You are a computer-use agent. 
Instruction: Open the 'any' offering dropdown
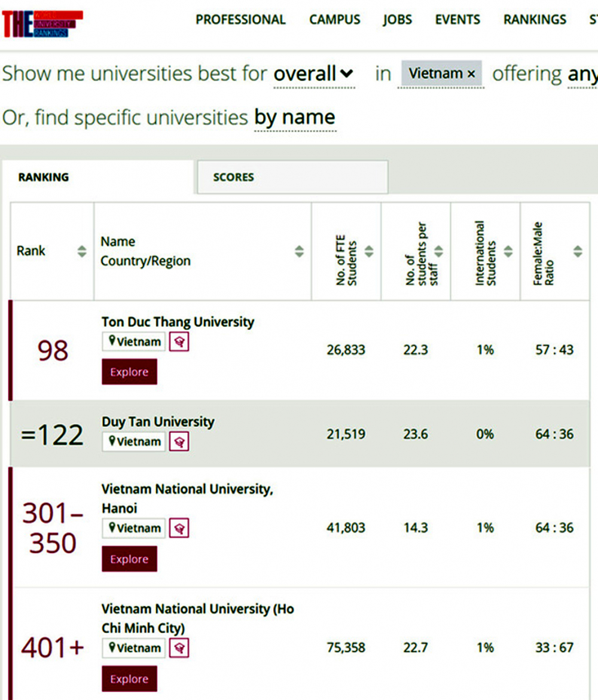(582, 75)
